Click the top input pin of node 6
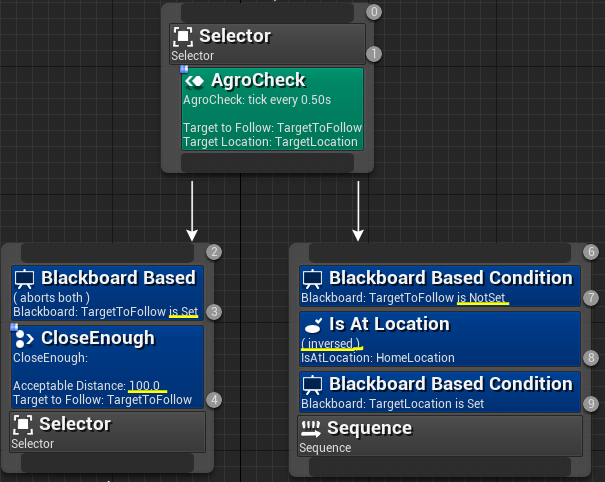The height and width of the screenshot is (482, 605). pyautogui.click(x=440, y=253)
